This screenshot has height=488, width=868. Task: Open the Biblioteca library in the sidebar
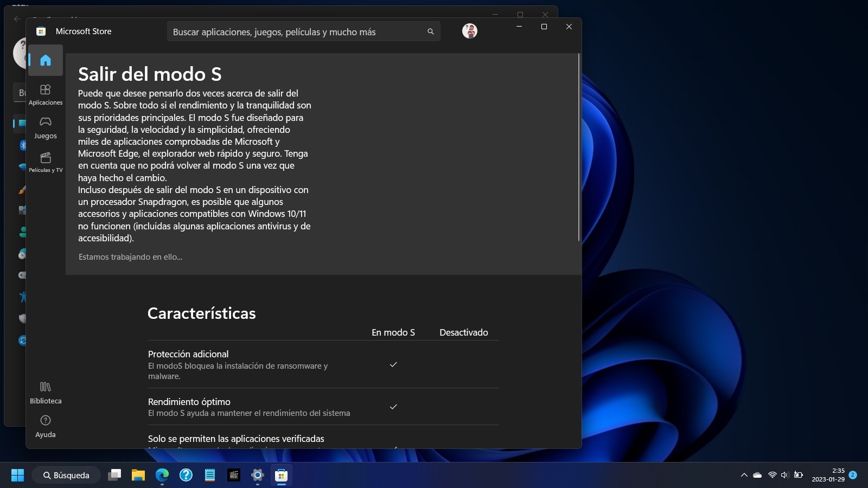46,393
